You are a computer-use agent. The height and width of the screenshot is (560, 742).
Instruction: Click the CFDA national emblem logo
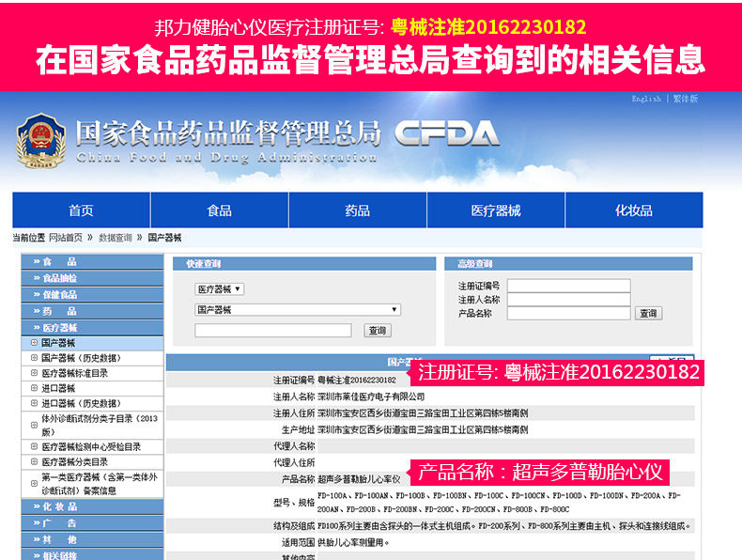tap(40, 141)
